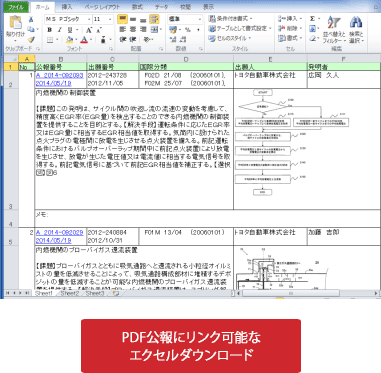Toggle Italic formatting
The width and height of the screenshot is (381, 373).
point(60,30)
